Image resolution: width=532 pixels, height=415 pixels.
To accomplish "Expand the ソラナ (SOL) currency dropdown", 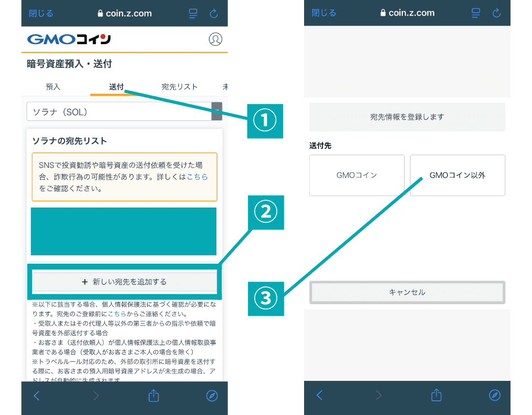I will [216, 112].
